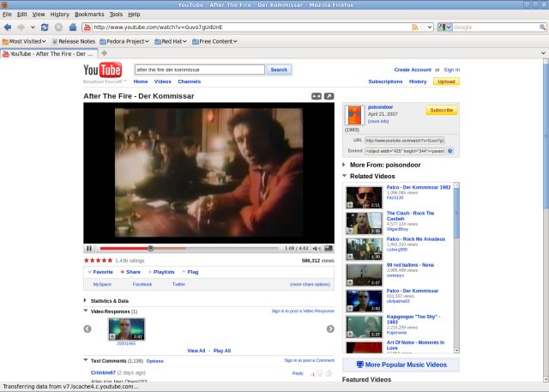This screenshot has width=549, height=392.
Task: Open the File menu
Action: [7, 15]
